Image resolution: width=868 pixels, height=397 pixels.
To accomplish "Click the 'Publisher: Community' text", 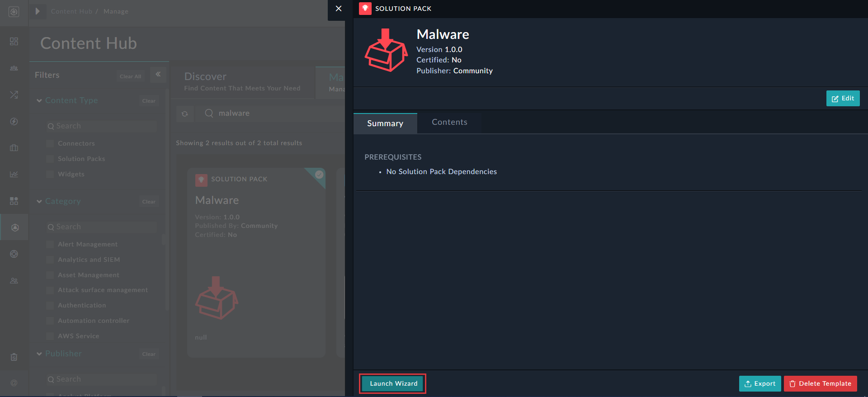I will pos(454,71).
